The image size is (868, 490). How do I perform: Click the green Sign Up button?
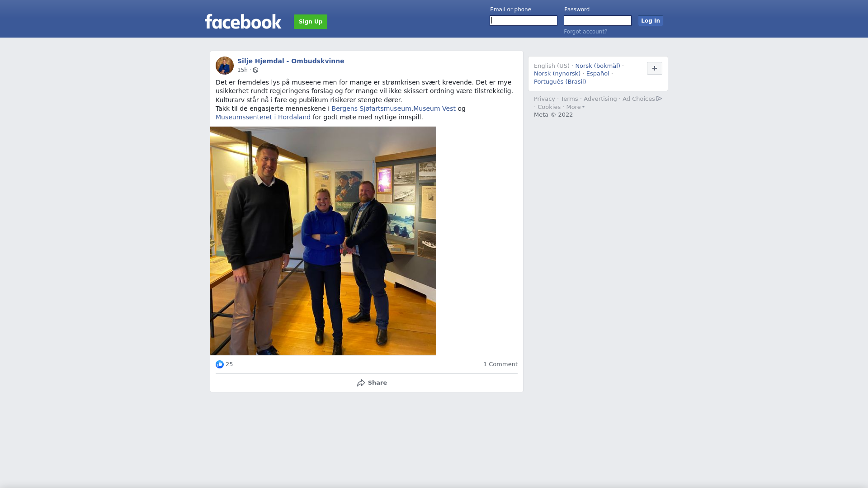coord(311,22)
